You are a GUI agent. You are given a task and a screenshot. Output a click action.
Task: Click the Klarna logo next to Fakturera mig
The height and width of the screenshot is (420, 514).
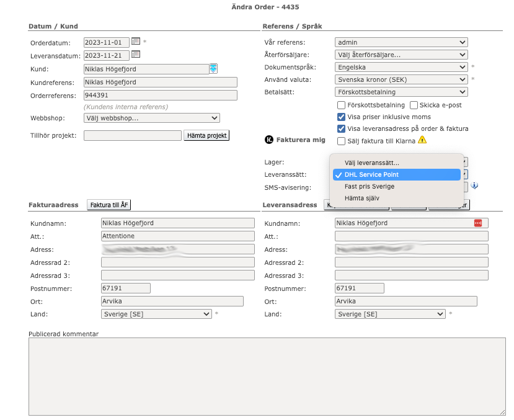tap(268, 140)
